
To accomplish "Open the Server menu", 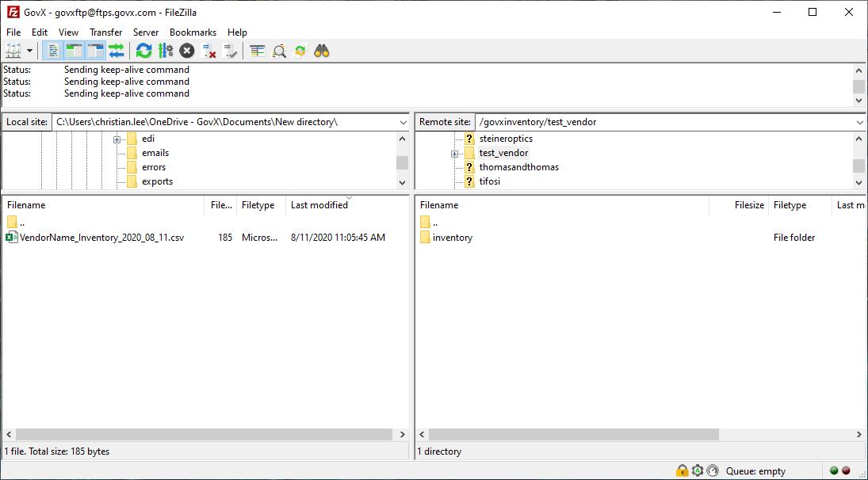I will (x=146, y=32).
